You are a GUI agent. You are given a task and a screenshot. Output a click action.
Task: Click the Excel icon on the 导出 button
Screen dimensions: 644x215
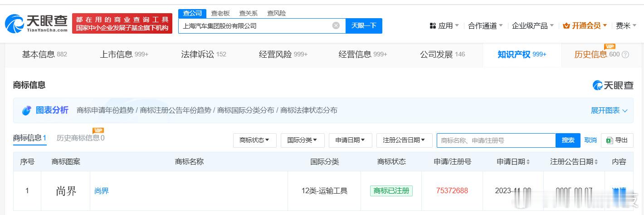tap(610, 140)
